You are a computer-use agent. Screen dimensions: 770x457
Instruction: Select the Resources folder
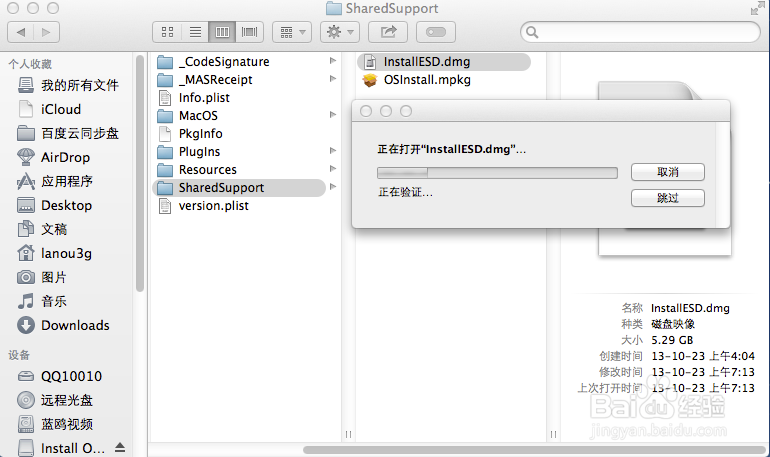(x=197, y=170)
